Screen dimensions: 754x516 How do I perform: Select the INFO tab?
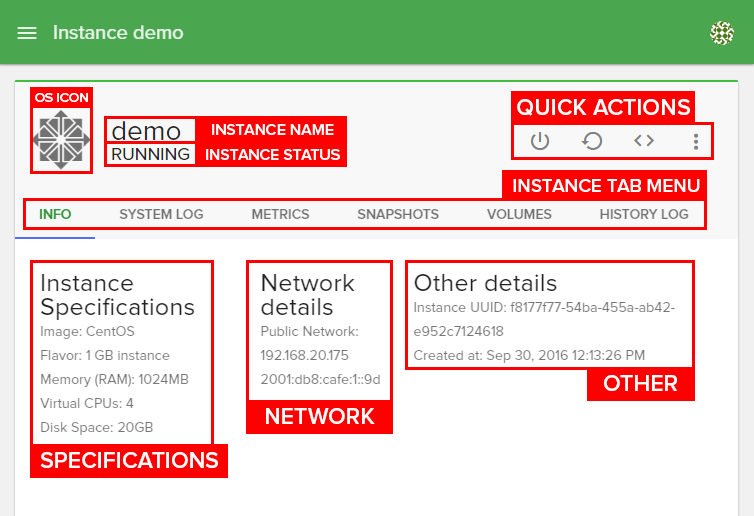(55, 214)
